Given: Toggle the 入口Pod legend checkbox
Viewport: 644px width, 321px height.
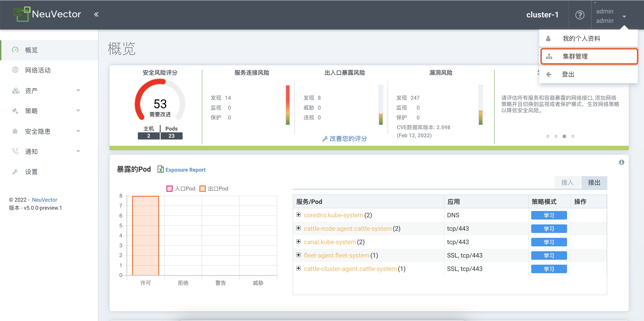Looking at the screenshot, I should [169, 189].
